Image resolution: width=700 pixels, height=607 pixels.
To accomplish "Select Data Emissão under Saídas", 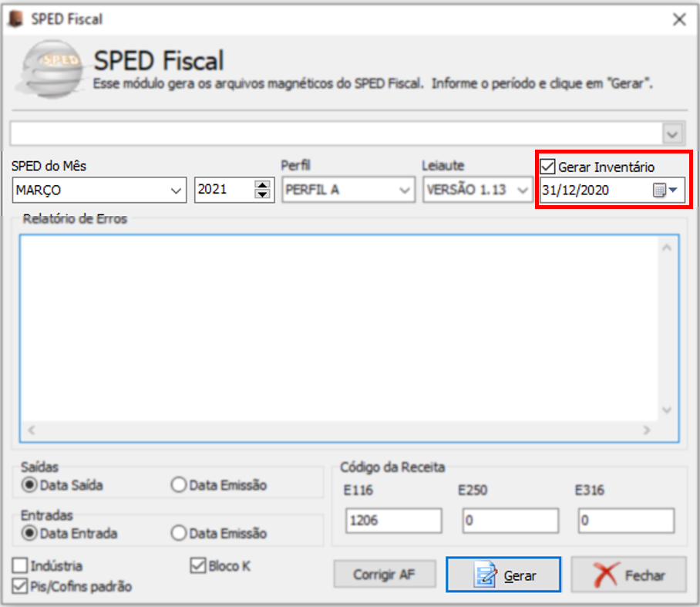I will 178,485.
